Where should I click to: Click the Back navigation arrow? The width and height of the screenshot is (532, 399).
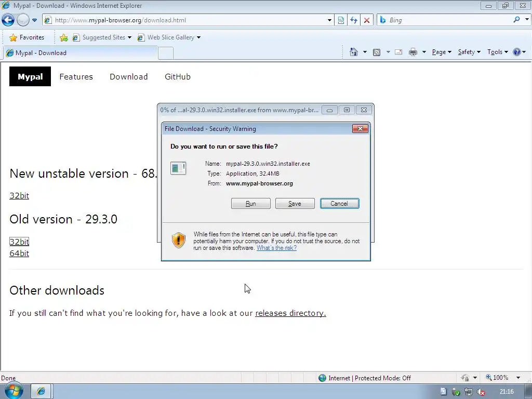coord(8,20)
